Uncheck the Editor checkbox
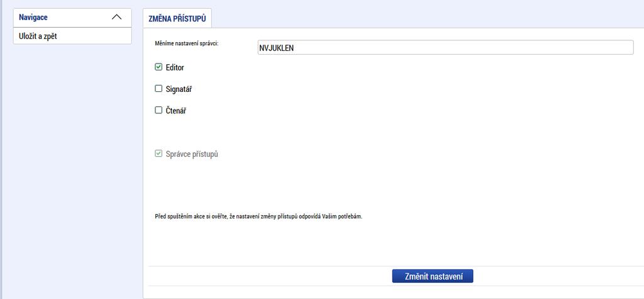 coord(158,67)
